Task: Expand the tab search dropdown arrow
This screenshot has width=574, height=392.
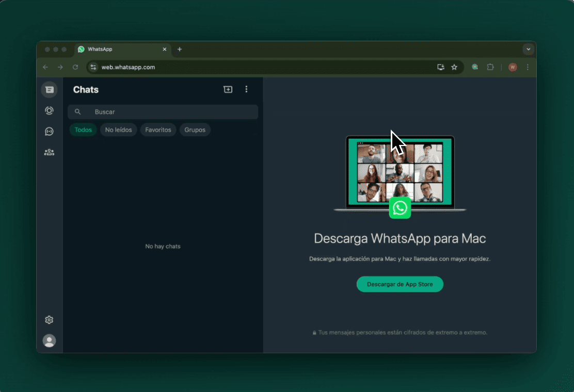Action: 528,50
